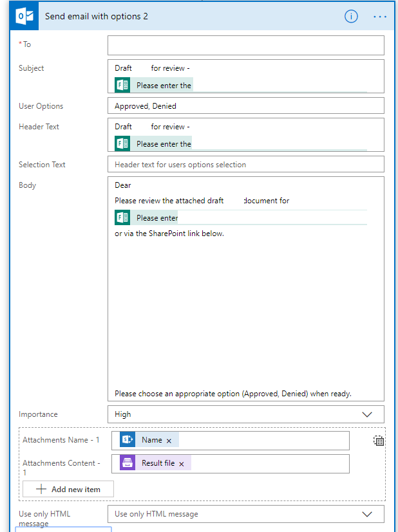
Task: Select the 'Please enter' token in Body
Action: coord(146,217)
